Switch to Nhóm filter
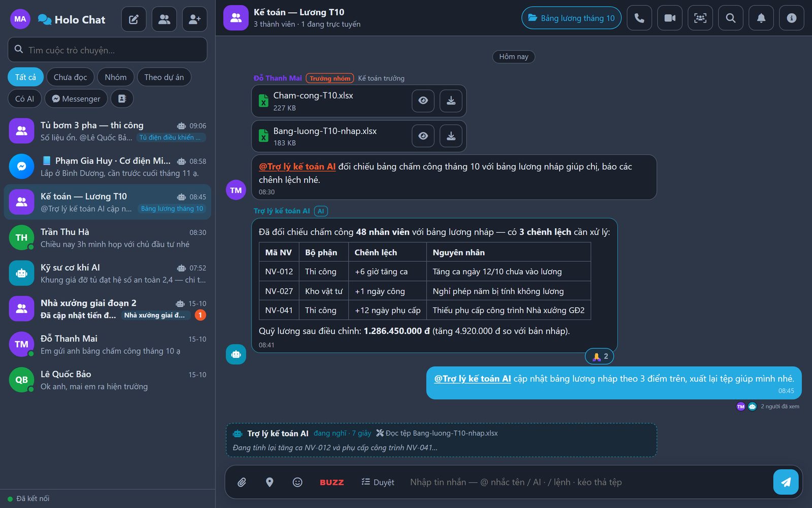Screen dimensions: 812x508 (116, 77)
